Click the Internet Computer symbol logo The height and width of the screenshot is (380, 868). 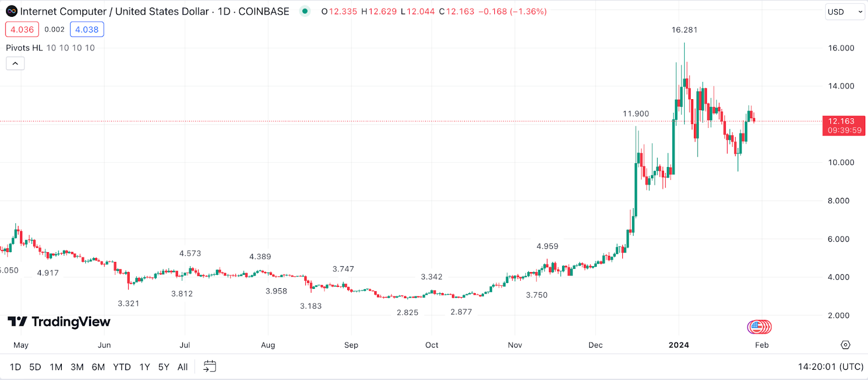tap(11, 11)
